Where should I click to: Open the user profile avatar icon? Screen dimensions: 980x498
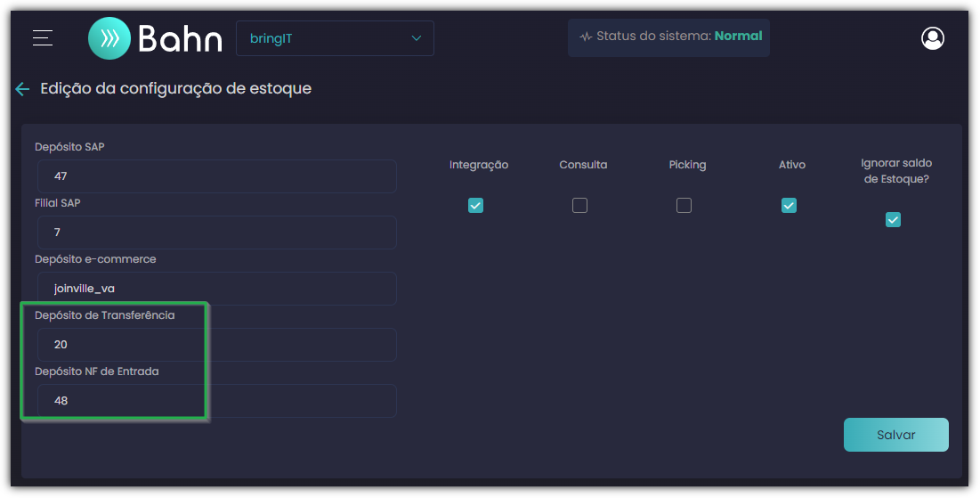click(933, 38)
